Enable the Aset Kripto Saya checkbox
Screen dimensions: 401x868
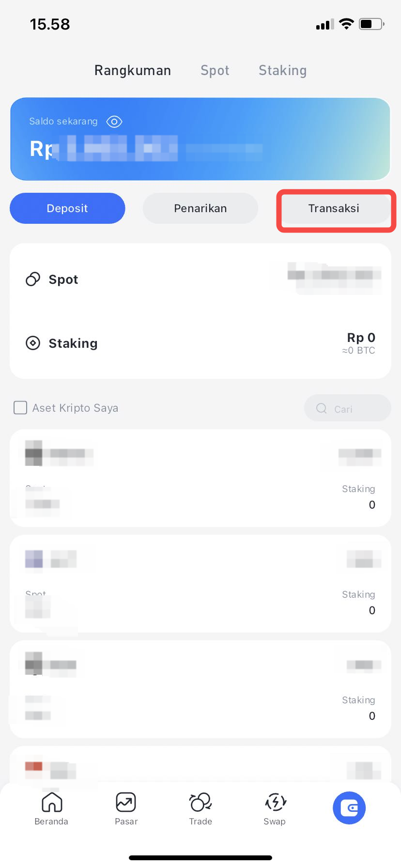(20, 408)
